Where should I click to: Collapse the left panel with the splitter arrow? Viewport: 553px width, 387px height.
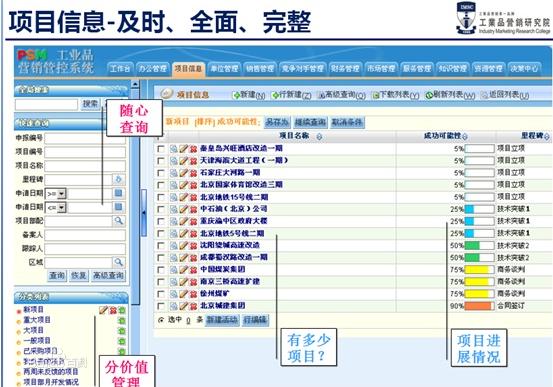coord(144,213)
